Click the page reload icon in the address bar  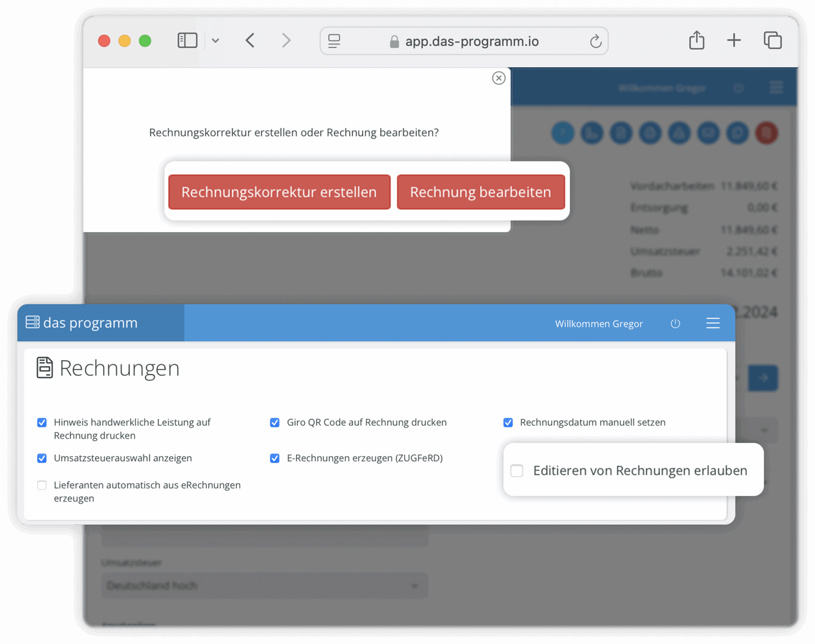[595, 41]
